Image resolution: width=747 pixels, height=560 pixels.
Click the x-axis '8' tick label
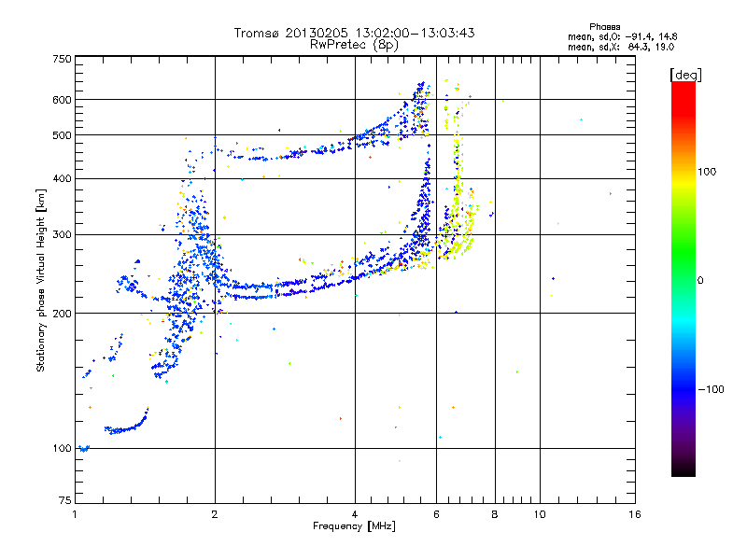click(x=495, y=514)
